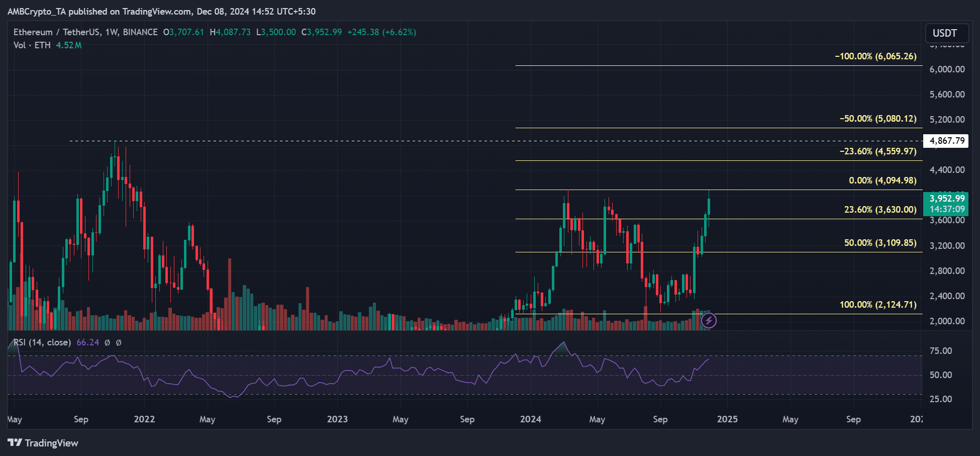Viewport: 980px width, 456px height.
Task: Click the 2025 label on time axis
Action: pos(727,419)
